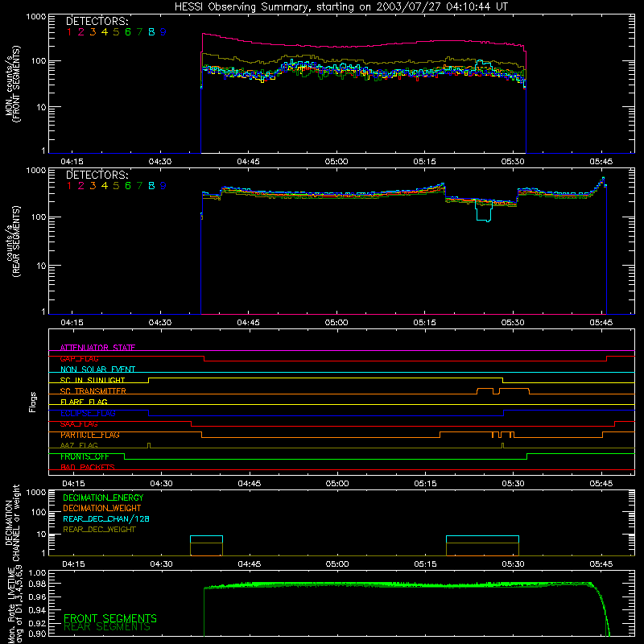Image resolution: width=644 pixels, height=644 pixels.
Task: Click the 0.90 value on livetime axis
Action: [x=37, y=634]
